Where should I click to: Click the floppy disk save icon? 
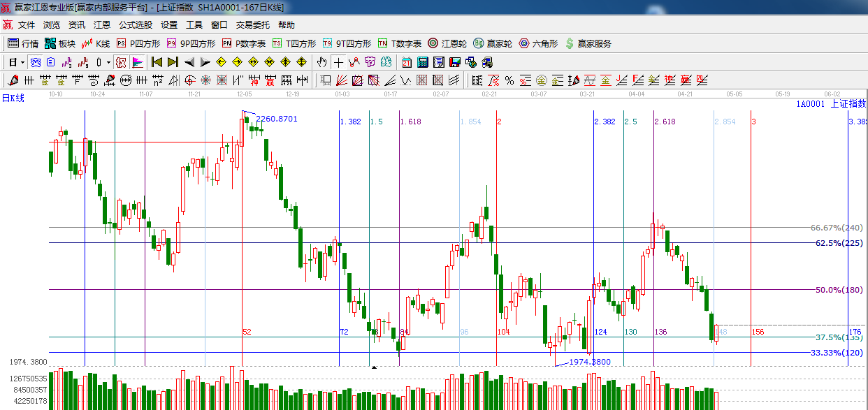point(455,62)
